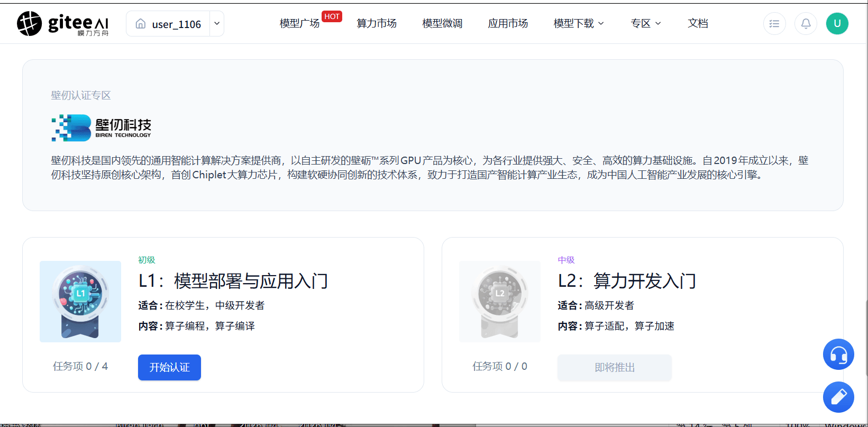Viewport: 868px width, 427px height.
Task: Click the 任务项 0 / 0 counter
Action: point(500,366)
